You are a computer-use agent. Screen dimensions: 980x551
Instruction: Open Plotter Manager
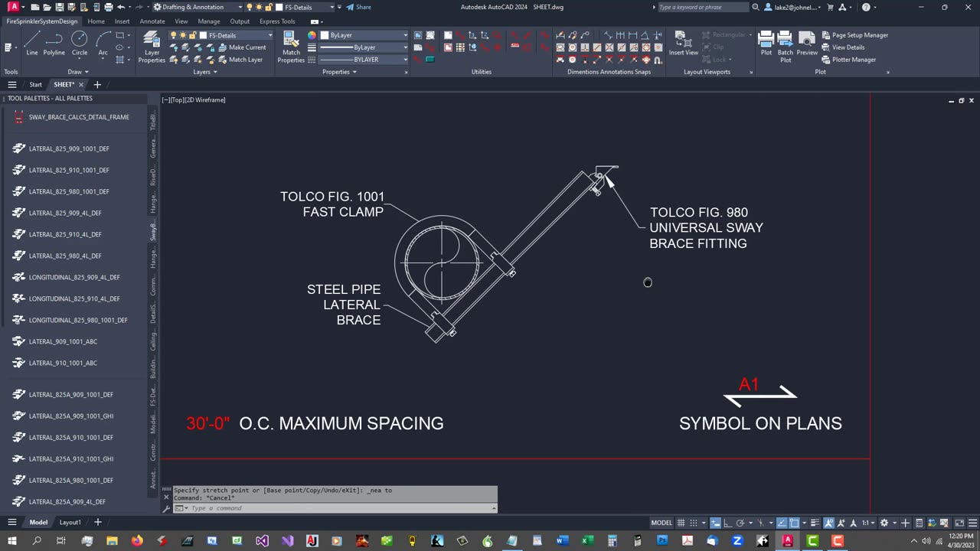point(848,60)
